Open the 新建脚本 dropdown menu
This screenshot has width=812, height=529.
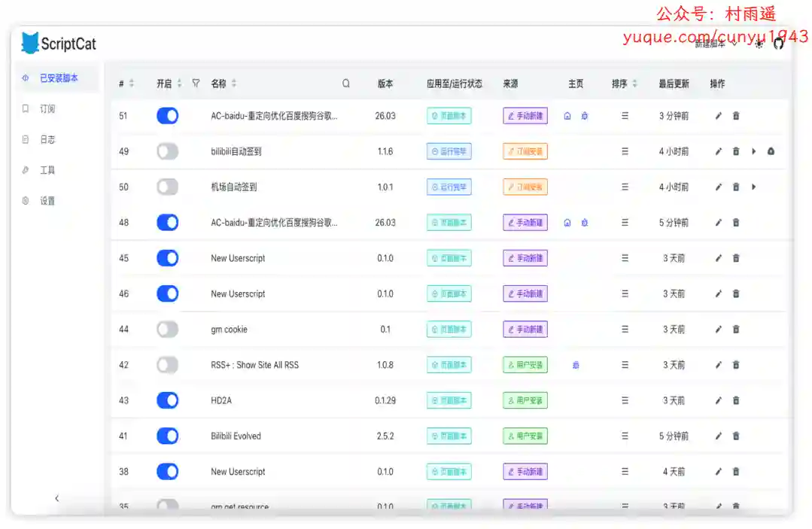point(715,44)
